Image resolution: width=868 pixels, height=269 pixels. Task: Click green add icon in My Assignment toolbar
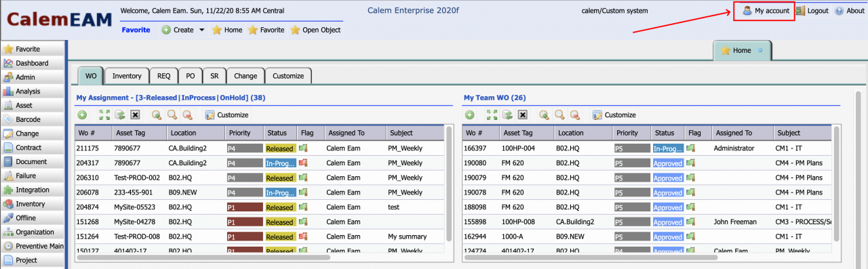coord(82,115)
